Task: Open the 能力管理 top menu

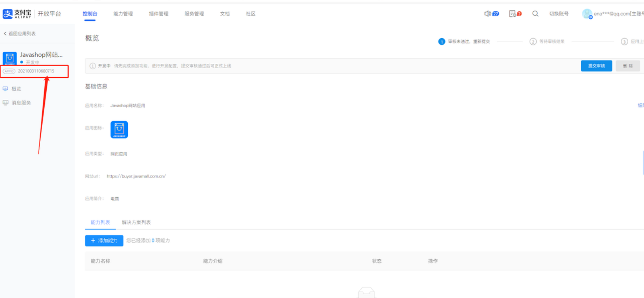Action: 123,14
